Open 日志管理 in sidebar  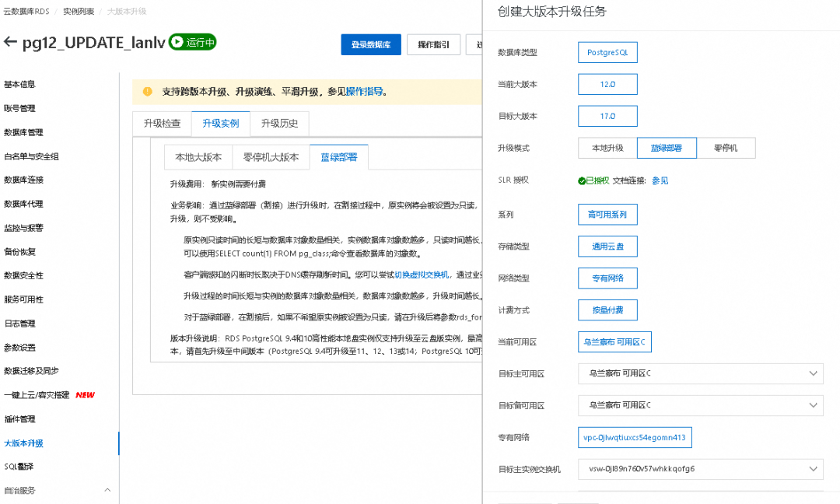(x=19, y=324)
